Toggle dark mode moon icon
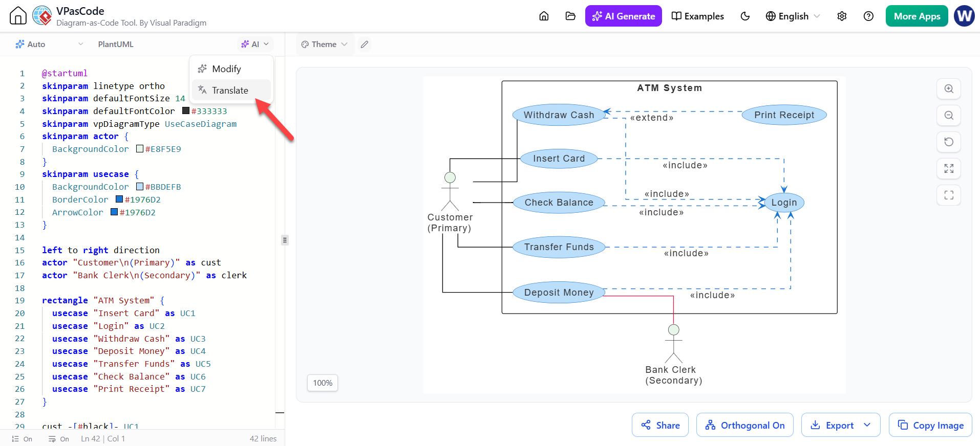The width and height of the screenshot is (980, 446). coord(745,16)
